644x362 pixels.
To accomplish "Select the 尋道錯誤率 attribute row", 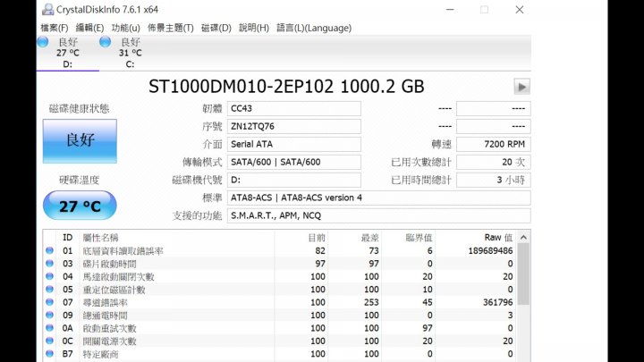I will [x=280, y=302].
